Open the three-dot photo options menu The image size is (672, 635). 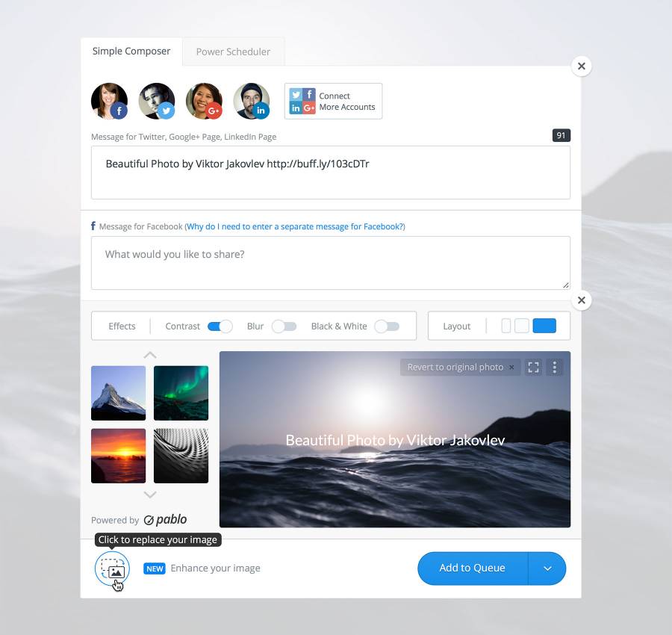[554, 367]
